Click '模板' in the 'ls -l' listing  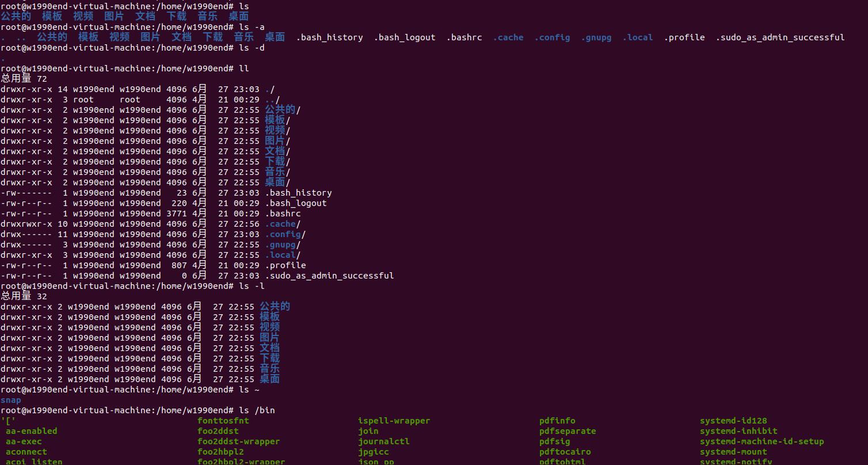[269, 317]
